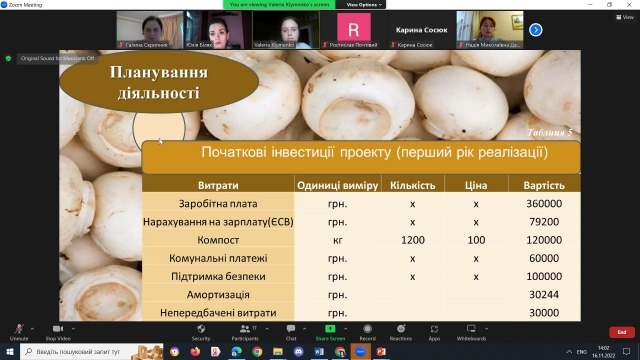This screenshot has width=640, height=360.
Task: Open File Explorer from the taskbar
Action: (278, 351)
